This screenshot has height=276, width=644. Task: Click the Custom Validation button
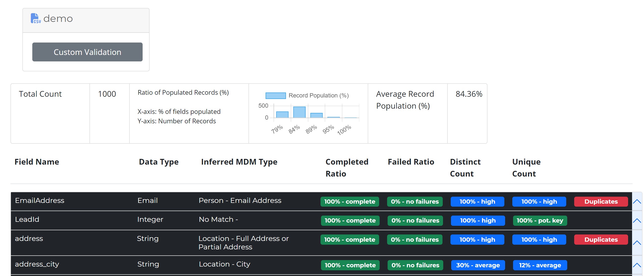pos(87,52)
